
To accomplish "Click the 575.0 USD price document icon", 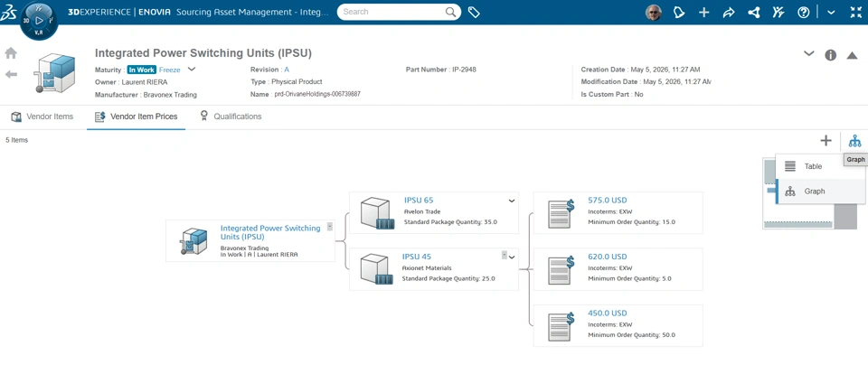I will tap(561, 213).
